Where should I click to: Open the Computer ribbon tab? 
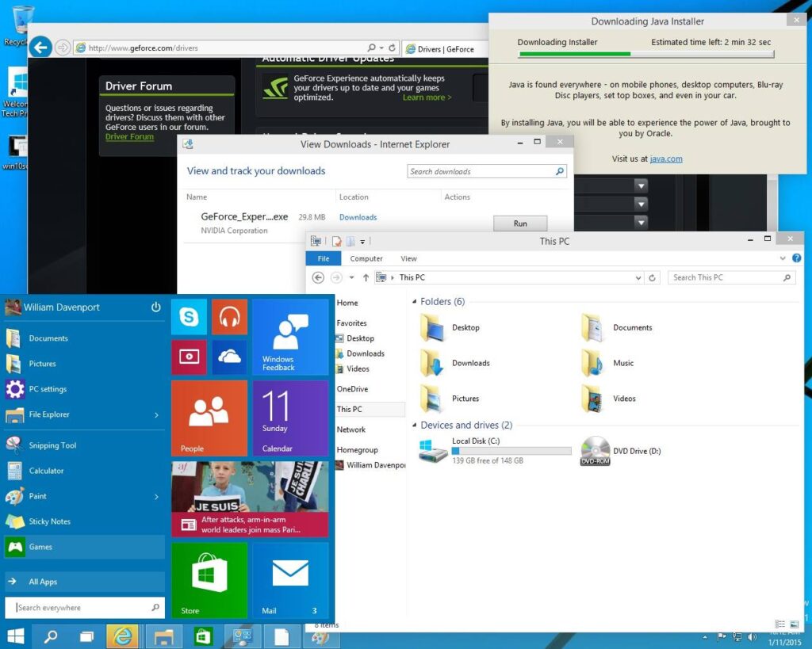(x=366, y=258)
